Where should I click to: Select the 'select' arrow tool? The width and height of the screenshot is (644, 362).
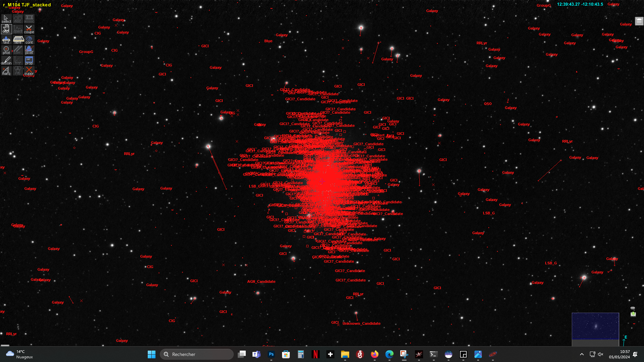pyautogui.click(x=6, y=19)
